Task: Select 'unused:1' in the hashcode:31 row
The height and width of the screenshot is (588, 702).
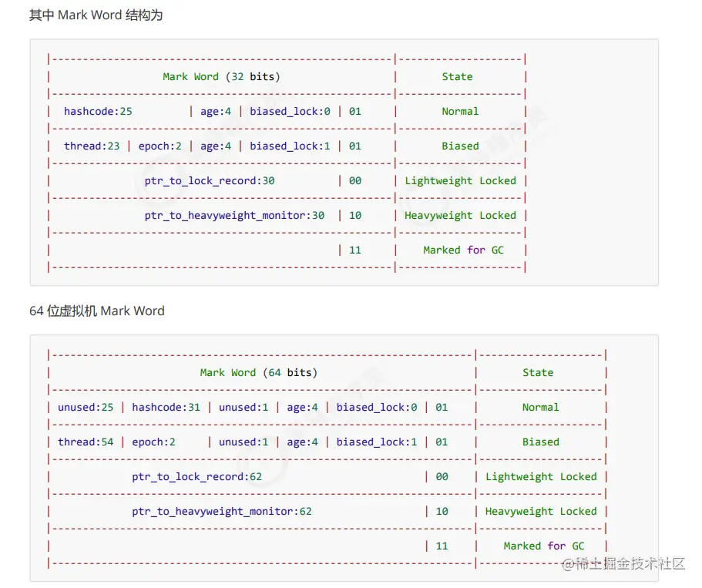Action: [x=244, y=407]
